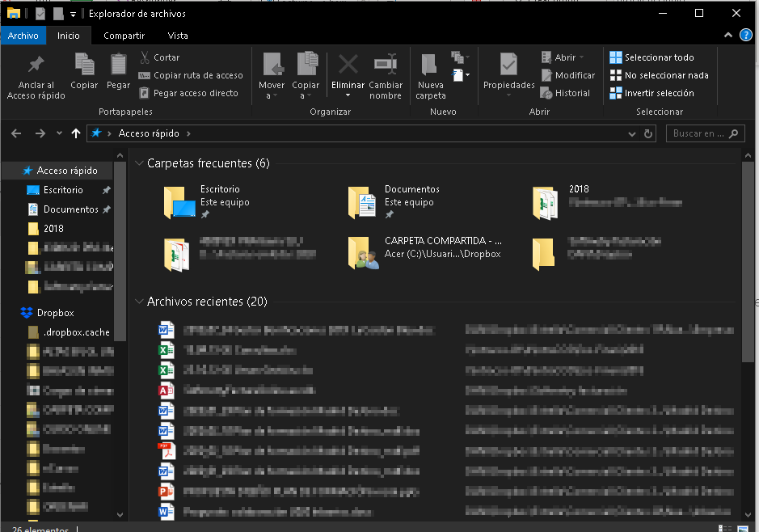The width and height of the screenshot is (759, 532).
Task: Open the quick access toolbar customize arrow
Action: (x=73, y=14)
